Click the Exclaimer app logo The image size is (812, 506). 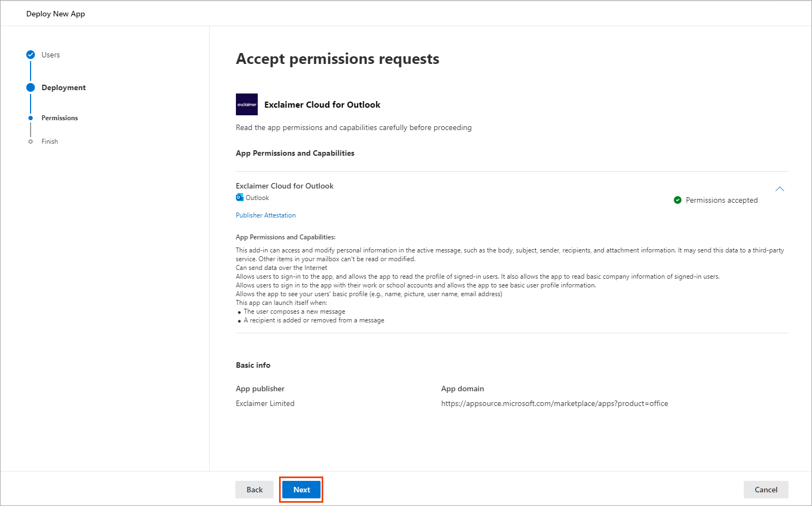[x=247, y=104]
